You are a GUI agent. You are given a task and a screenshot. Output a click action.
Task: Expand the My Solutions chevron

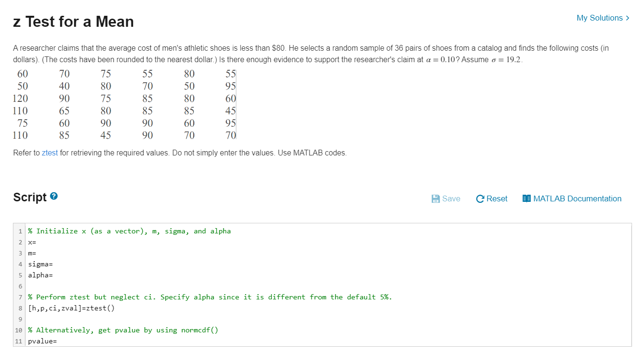(x=628, y=18)
